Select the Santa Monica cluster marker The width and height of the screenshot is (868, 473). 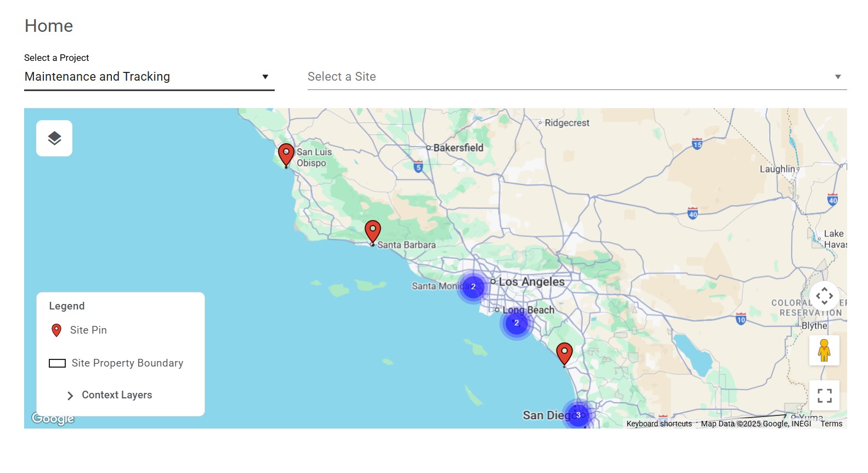(x=473, y=286)
